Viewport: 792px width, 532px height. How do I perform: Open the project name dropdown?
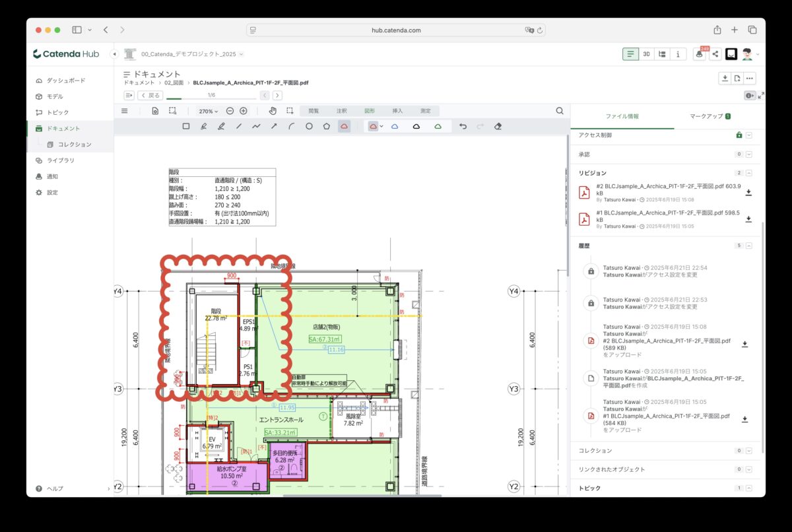(x=193, y=54)
